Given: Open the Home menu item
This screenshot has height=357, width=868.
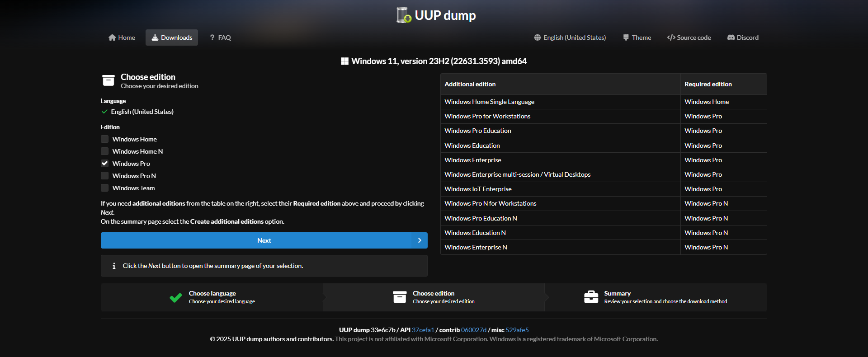Looking at the screenshot, I should tap(122, 38).
